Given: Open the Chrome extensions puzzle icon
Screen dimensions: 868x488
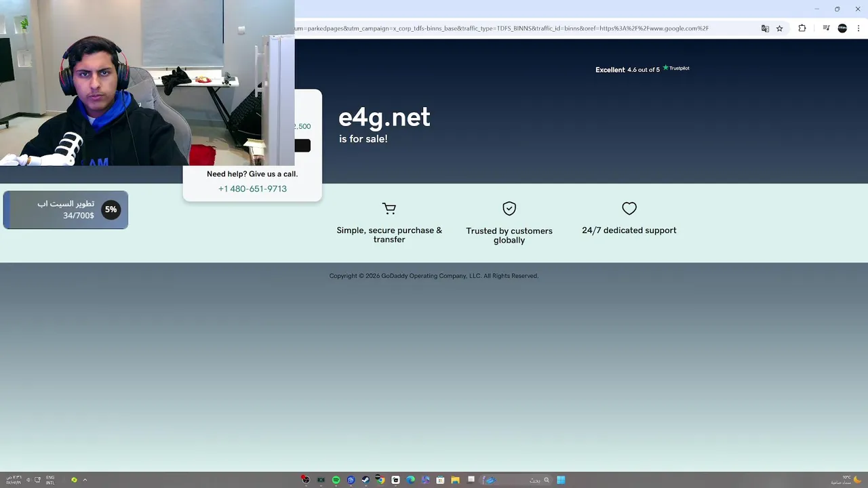Looking at the screenshot, I should coord(802,28).
